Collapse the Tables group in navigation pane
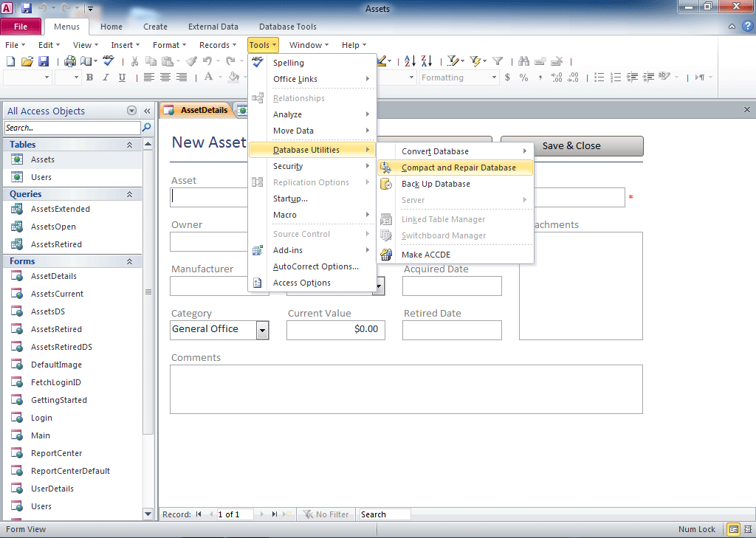 (129, 145)
